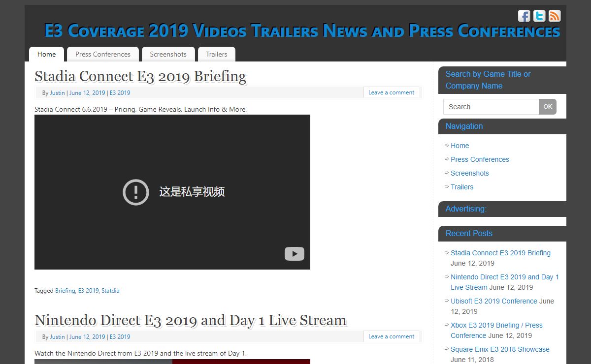The height and width of the screenshot is (364, 591).
Task: Click the Statdia tag link
Action: coord(110,291)
